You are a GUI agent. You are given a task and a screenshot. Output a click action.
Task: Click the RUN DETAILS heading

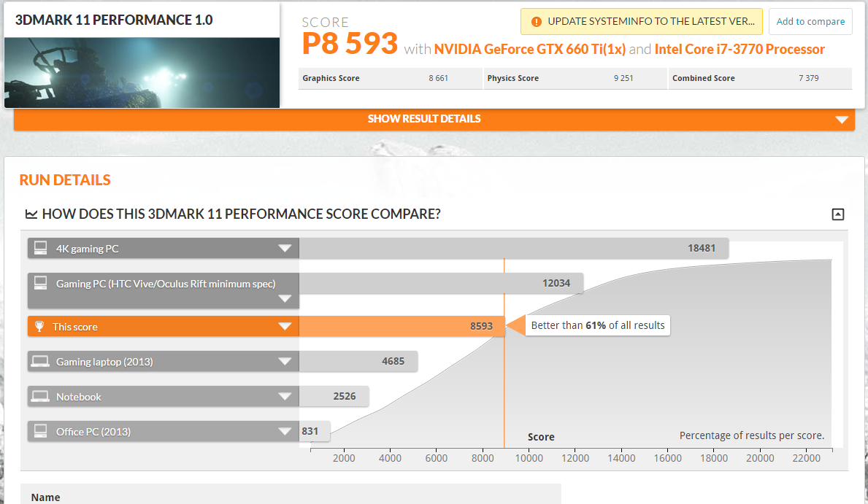(65, 180)
